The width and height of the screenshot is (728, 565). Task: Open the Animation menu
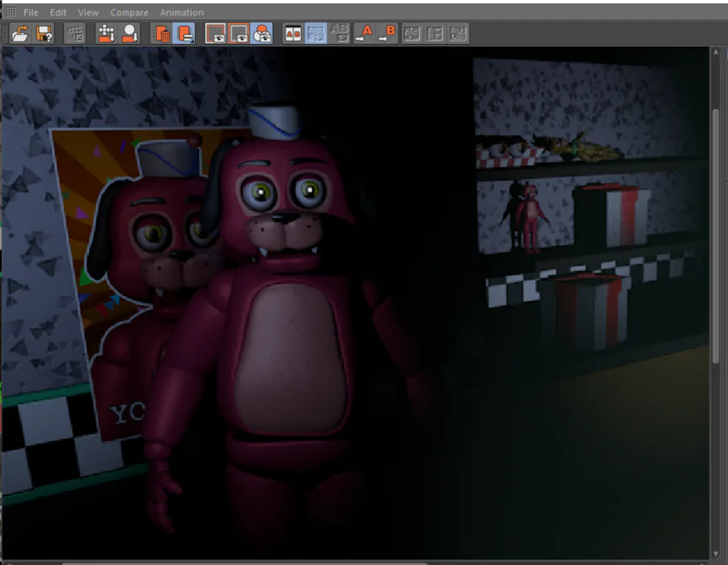[x=181, y=12]
